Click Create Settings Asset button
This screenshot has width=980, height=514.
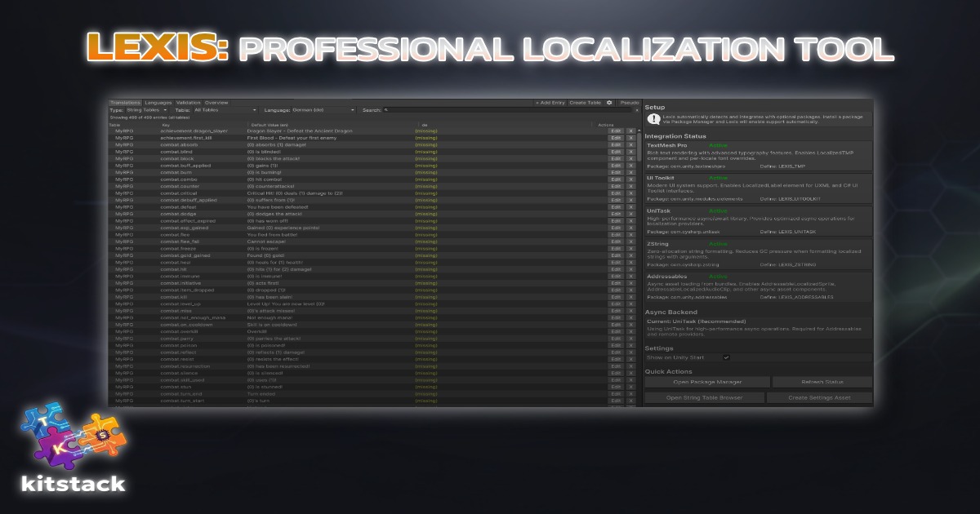point(819,397)
